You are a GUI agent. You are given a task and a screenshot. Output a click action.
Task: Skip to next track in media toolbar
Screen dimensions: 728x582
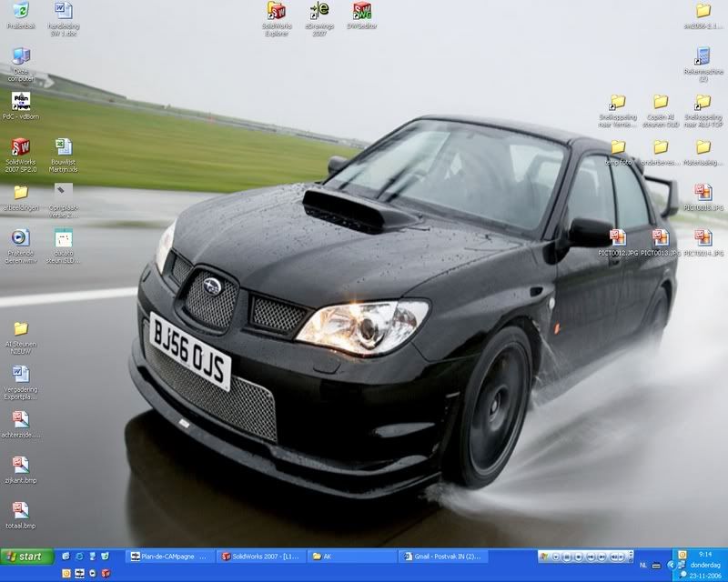pos(602,557)
